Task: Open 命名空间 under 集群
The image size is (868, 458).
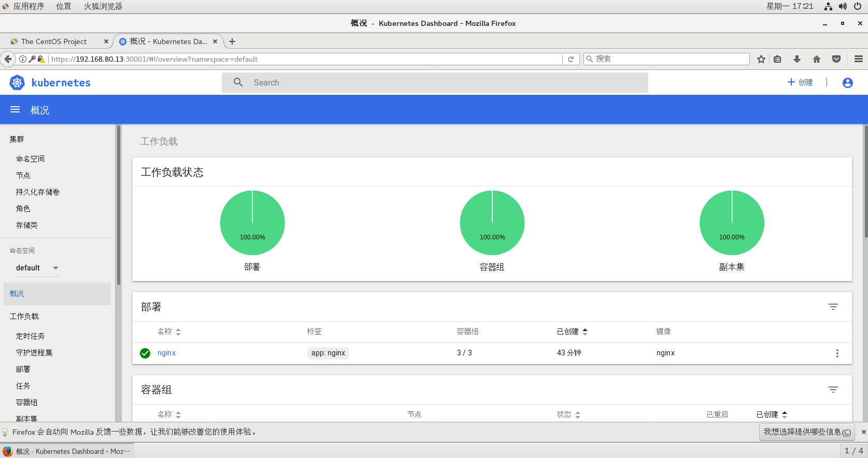Action: (30, 159)
